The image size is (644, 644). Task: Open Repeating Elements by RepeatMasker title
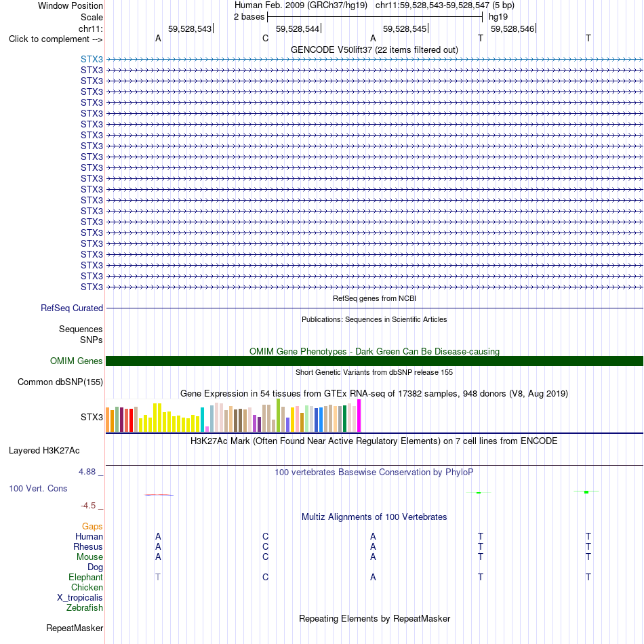(374, 619)
